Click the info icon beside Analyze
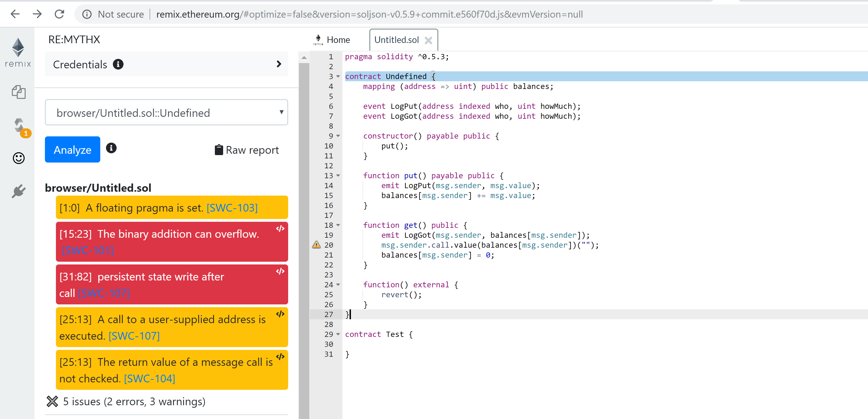The height and width of the screenshot is (419, 868). pyautogui.click(x=111, y=148)
